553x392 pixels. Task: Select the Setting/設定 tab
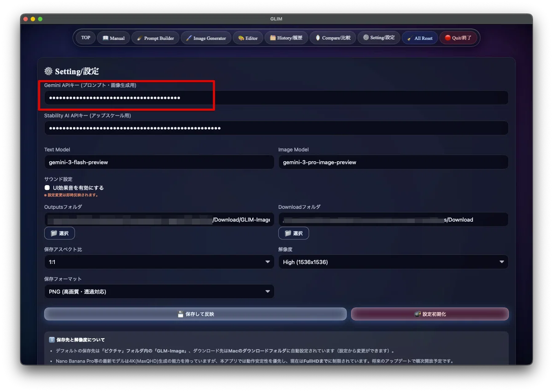coord(378,38)
